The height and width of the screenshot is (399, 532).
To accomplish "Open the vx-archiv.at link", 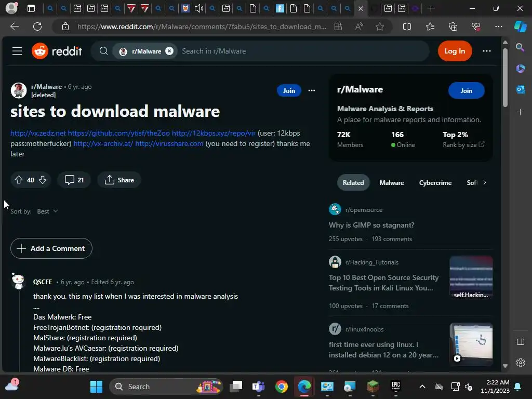I will click(103, 143).
